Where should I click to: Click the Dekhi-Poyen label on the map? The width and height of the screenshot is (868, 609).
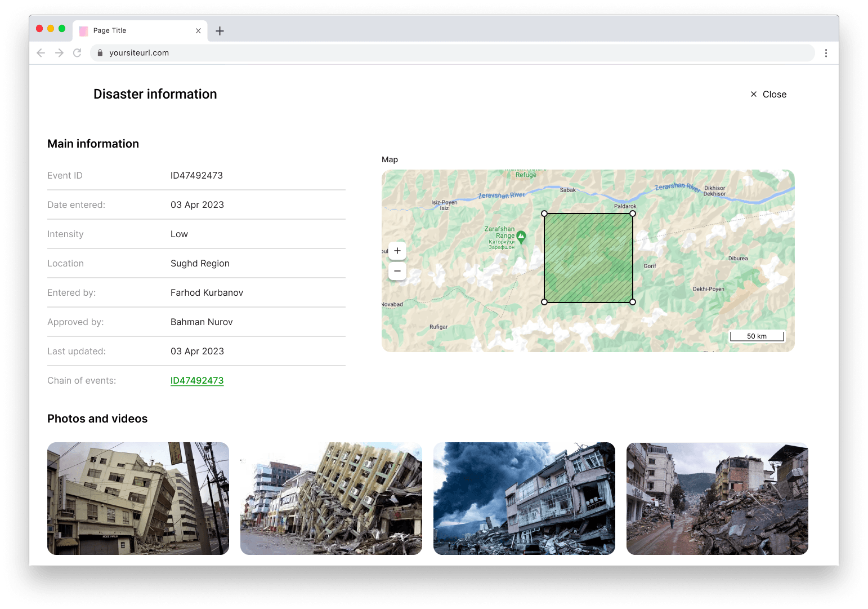coord(708,289)
